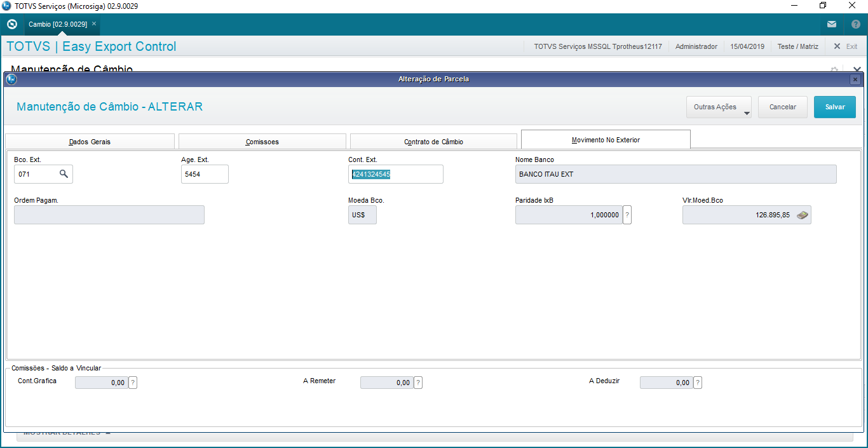Screen dimensions: 868x448
Task: Click the Bco. Ext. input field
Action: pyautogui.click(x=43, y=173)
